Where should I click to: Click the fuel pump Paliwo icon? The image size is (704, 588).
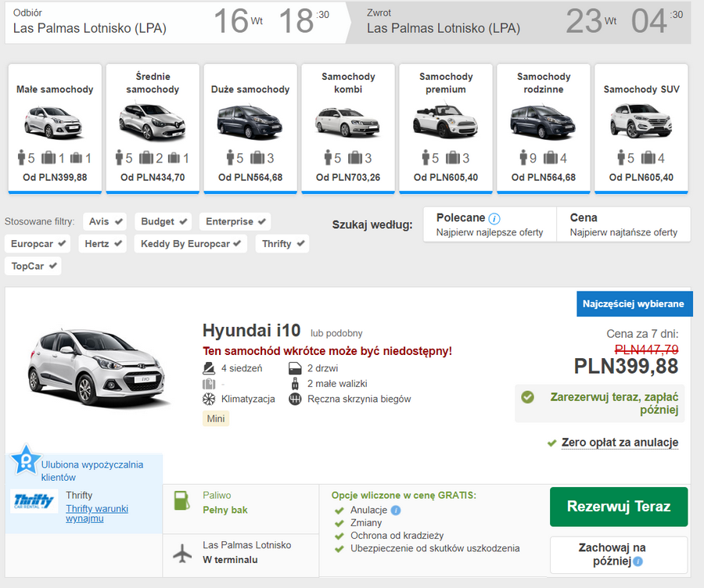(181, 500)
